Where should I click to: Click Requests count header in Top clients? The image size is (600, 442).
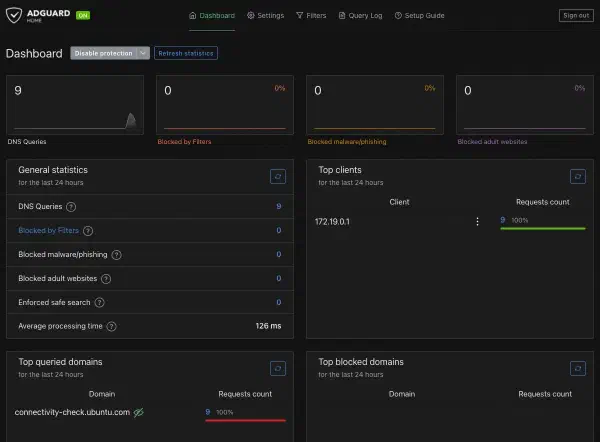click(x=543, y=202)
